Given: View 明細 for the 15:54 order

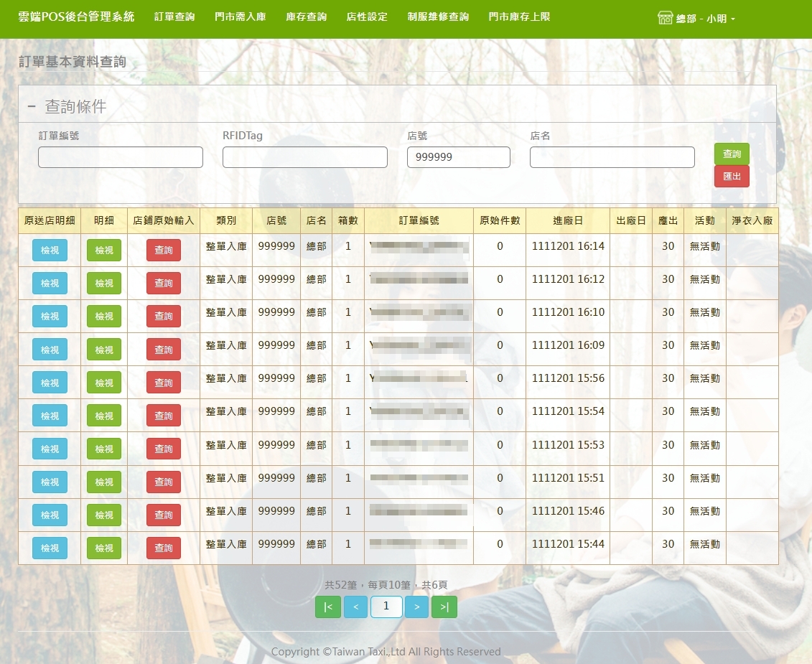Looking at the screenshot, I should 104,416.
